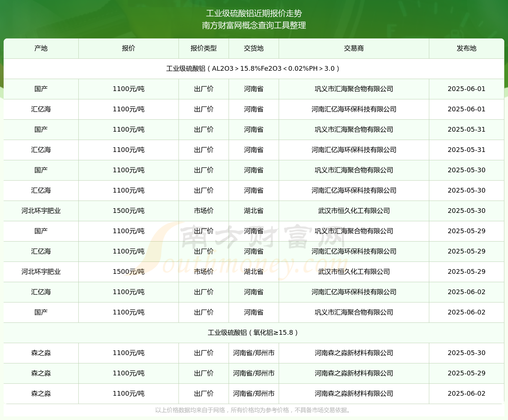Screen dimensions: 508x420
Task: Click the title 工业级硫酸铝近期报价走势
Action: pos(254,13)
